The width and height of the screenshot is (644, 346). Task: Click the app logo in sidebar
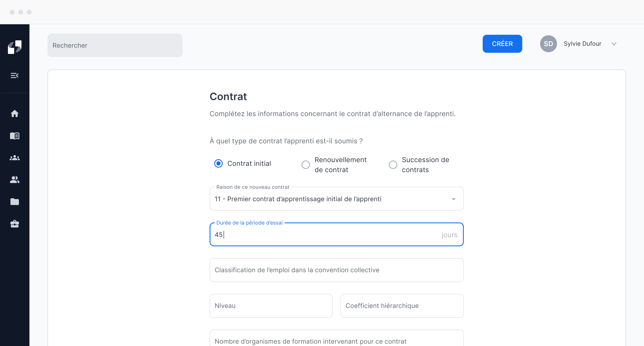pyautogui.click(x=15, y=47)
